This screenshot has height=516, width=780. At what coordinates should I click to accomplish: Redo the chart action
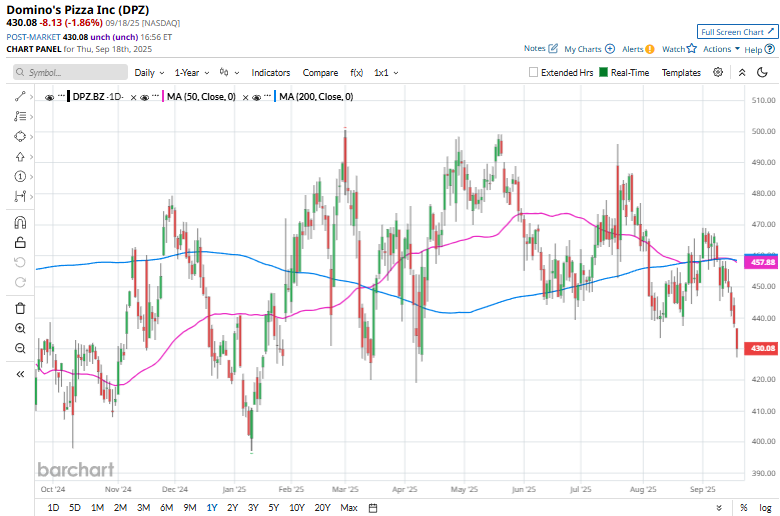(x=20, y=282)
